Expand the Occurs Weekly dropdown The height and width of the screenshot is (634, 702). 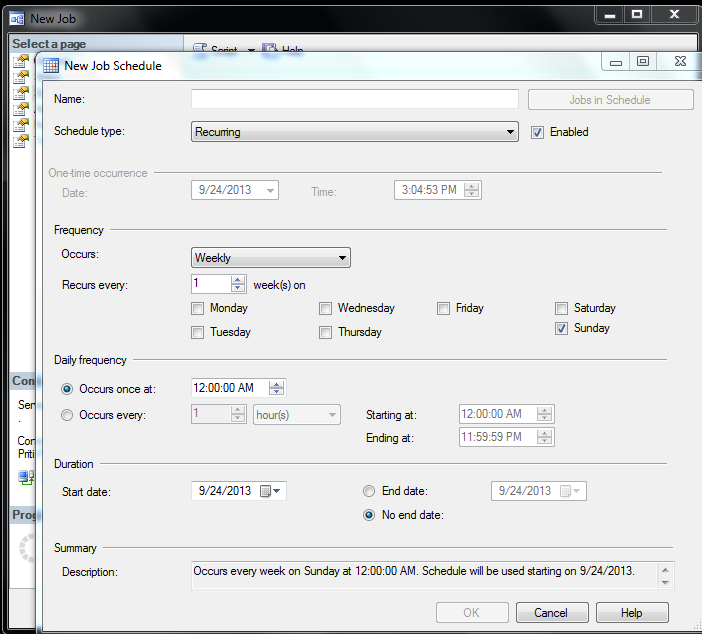[x=343, y=258]
